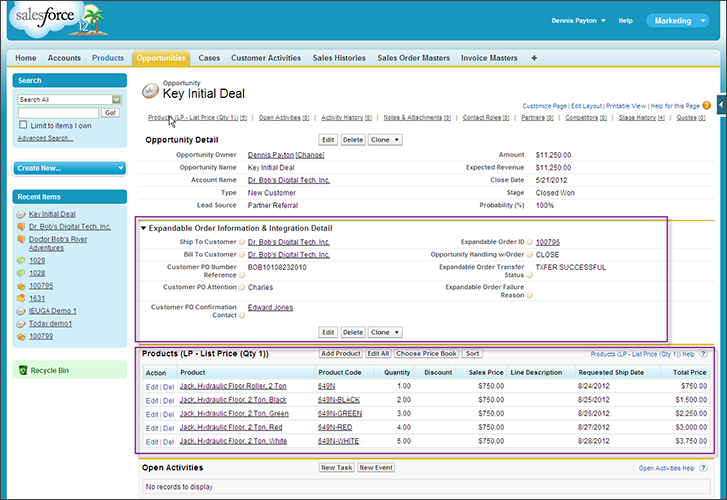The height and width of the screenshot is (500, 727).
Task: Open the Search All dropdown
Action: coord(70,99)
